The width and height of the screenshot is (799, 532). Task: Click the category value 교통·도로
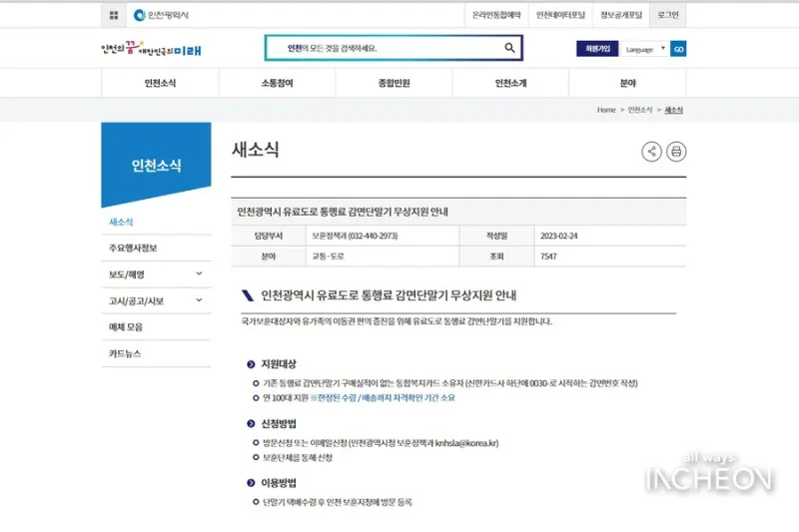click(329, 257)
